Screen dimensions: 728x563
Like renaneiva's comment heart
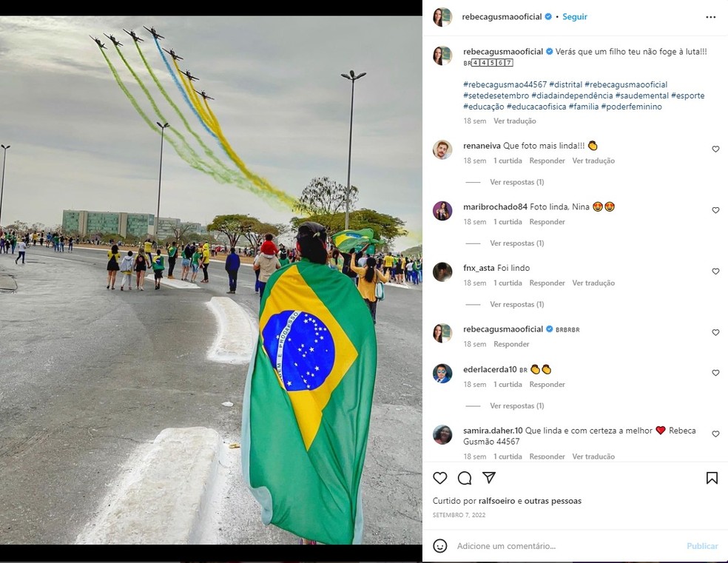click(715, 149)
